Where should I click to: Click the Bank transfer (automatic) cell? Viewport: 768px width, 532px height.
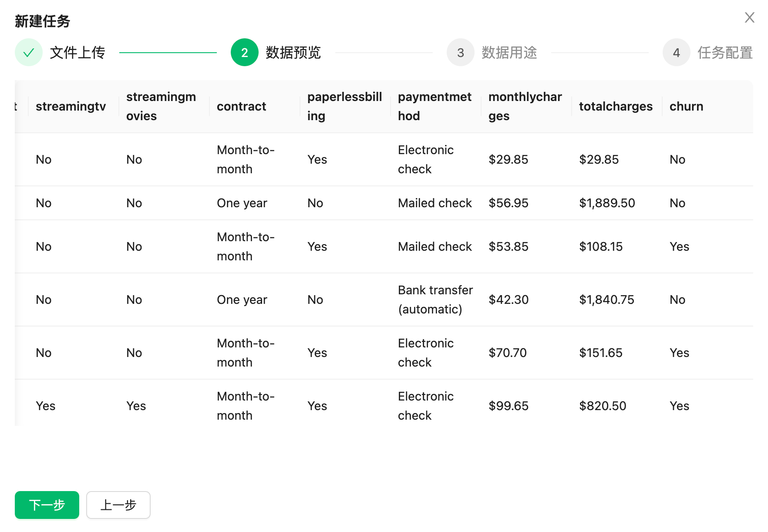click(435, 300)
